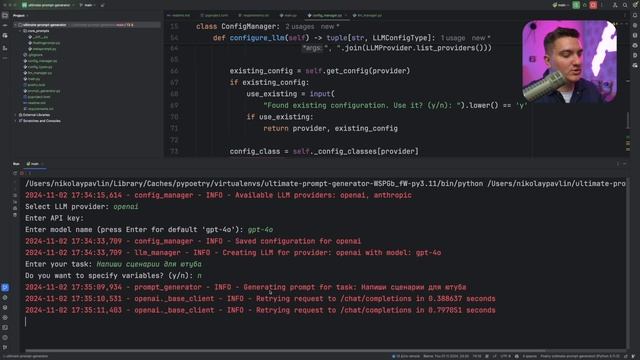Click the '2 usages' hint beside ConfigManager
Viewport: 640px width, 360px height.
300,27
